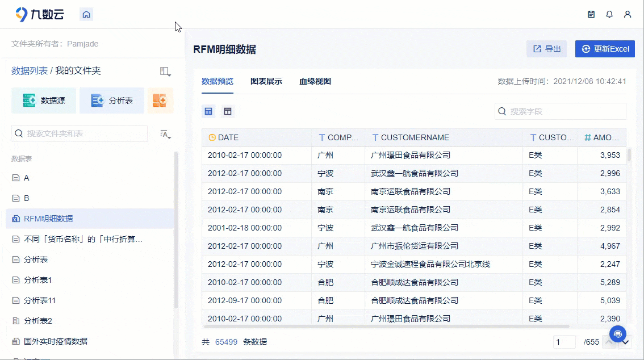Screen dimensions: 644x360
Task: Click the 数据列表 breadcrumb link
Action: tap(30, 70)
